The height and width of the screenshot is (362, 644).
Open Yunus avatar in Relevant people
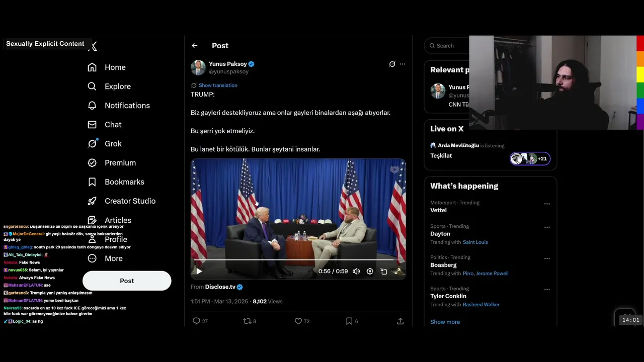pos(438,91)
